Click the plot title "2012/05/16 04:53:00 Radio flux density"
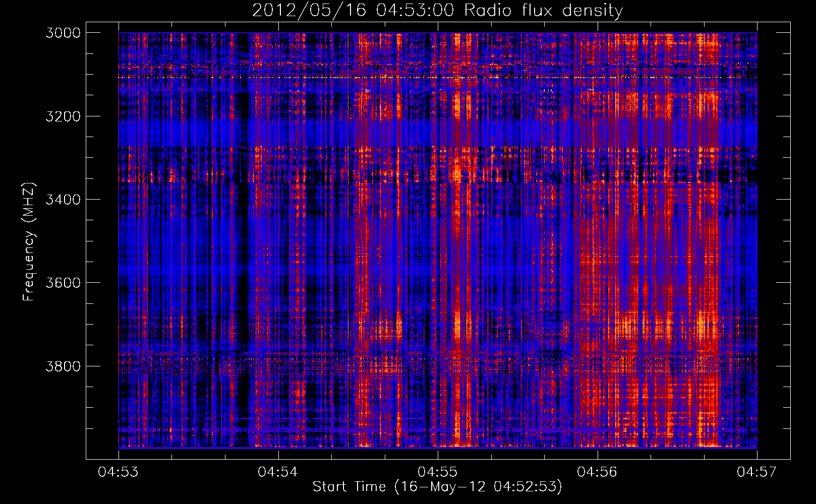Viewport: 816px width, 504px height. (438, 11)
